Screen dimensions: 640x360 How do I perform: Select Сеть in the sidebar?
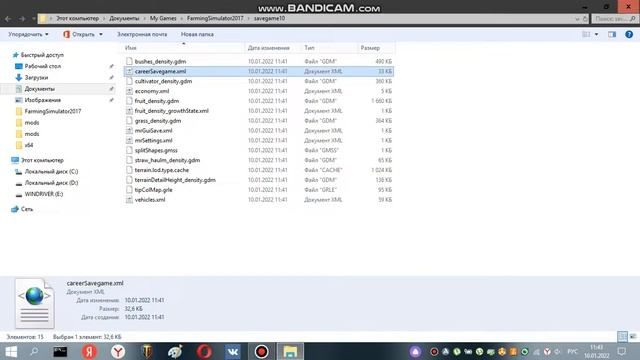[x=27, y=209]
